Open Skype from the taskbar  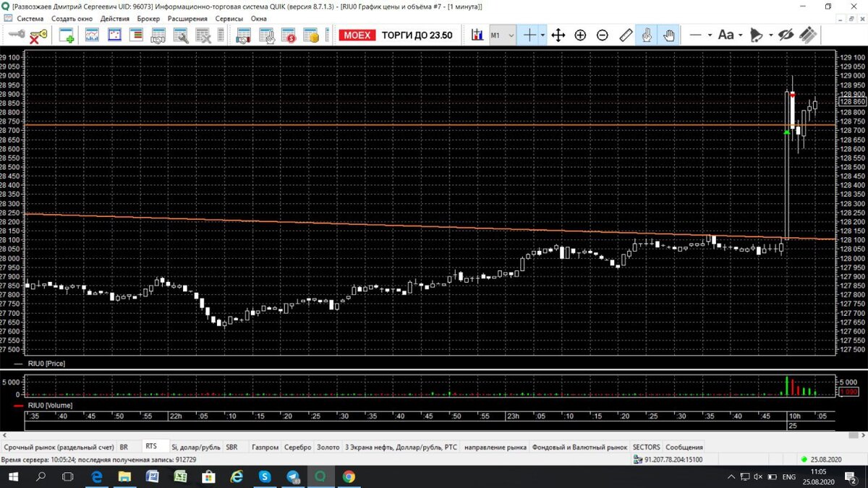pos(265,477)
